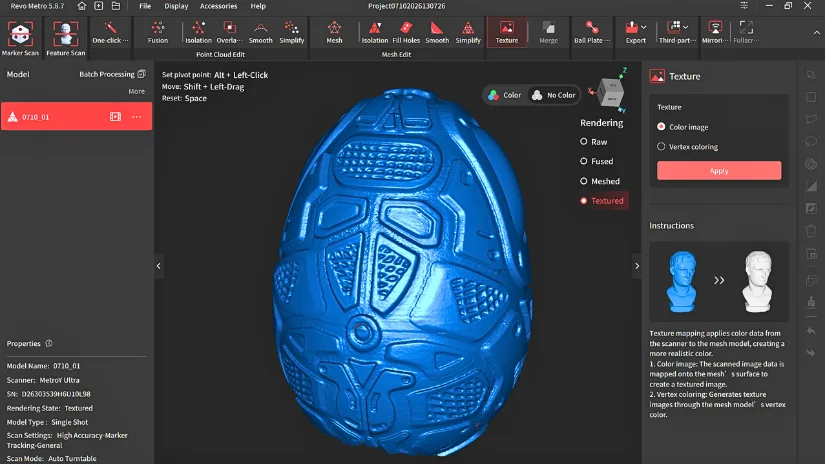This screenshot has width=825, height=464.
Task: Switch rendering to Meshed
Action: [600, 181]
